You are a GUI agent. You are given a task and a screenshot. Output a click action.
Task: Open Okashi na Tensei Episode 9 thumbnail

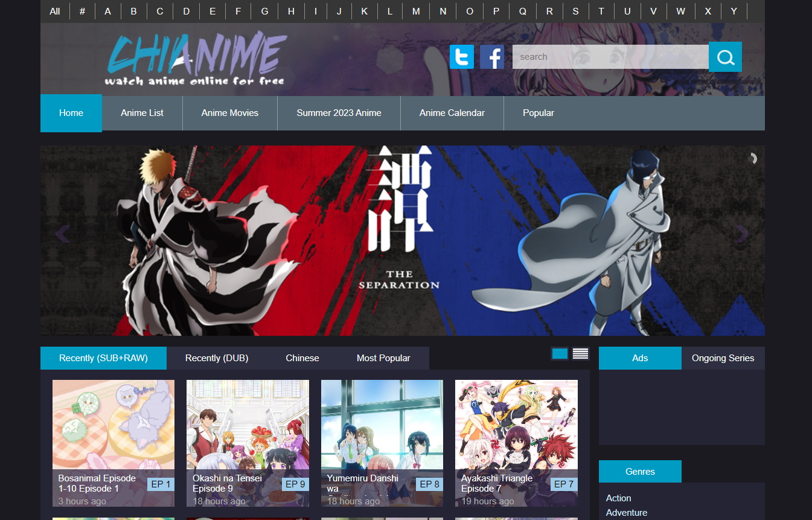[248, 443]
